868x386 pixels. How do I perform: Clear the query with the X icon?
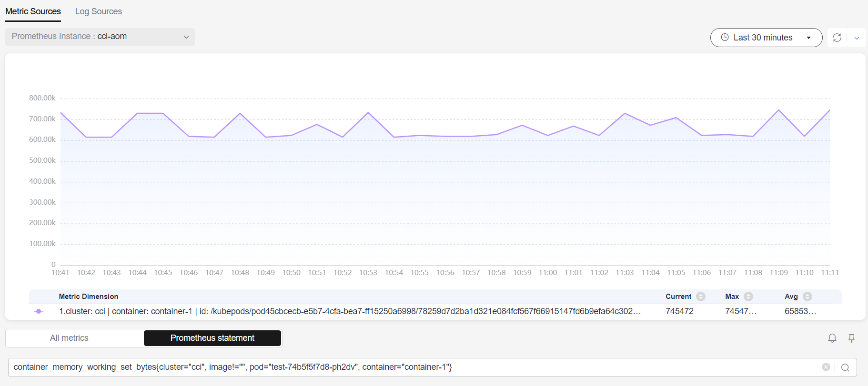click(x=826, y=367)
